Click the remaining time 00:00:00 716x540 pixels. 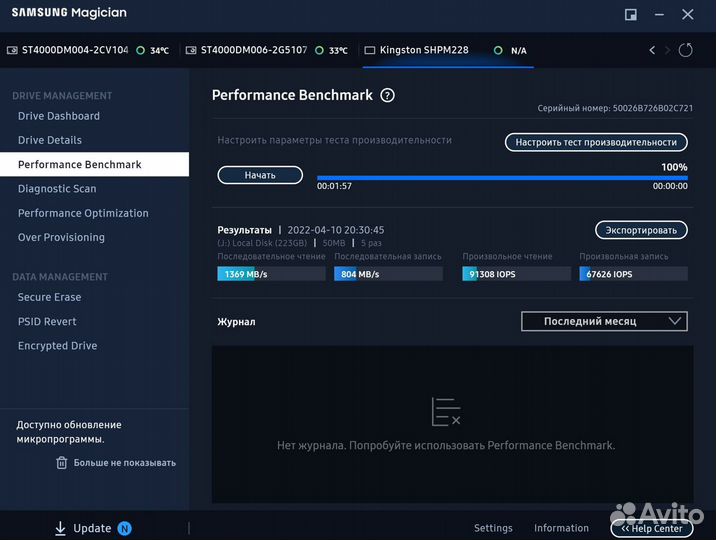click(670, 186)
